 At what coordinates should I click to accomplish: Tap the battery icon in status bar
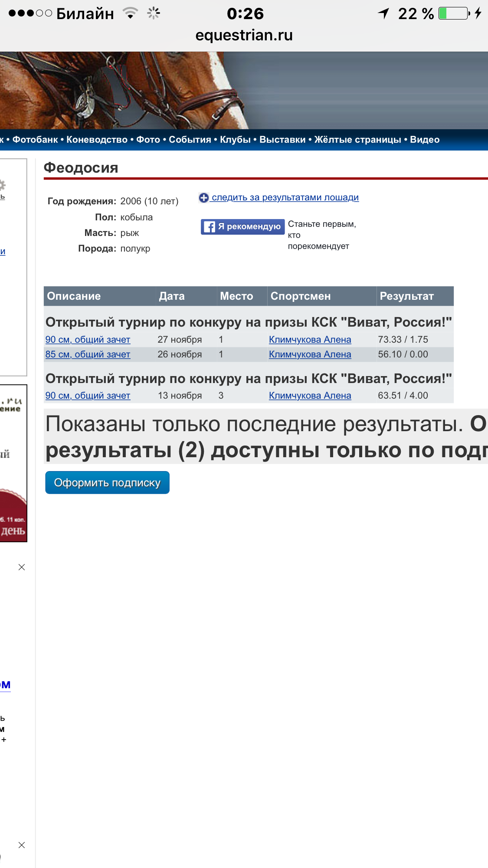pyautogui.click(x=454, y=13)
